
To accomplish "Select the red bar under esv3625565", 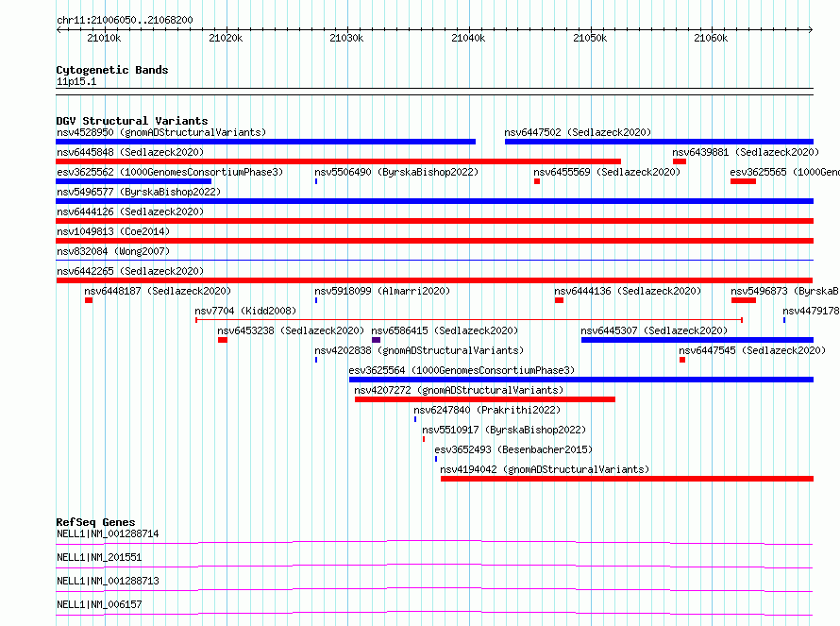I will click(x=743, y=181).
